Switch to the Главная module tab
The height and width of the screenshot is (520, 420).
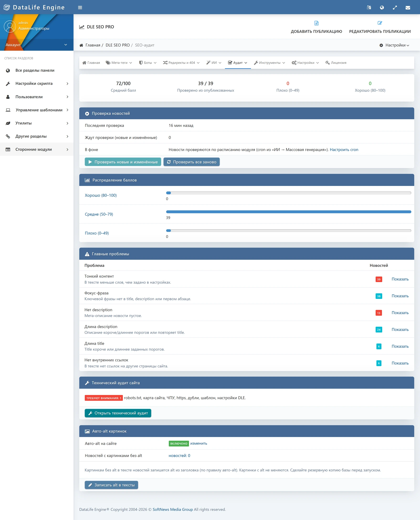pyautogui.click(x=91, y=63)
